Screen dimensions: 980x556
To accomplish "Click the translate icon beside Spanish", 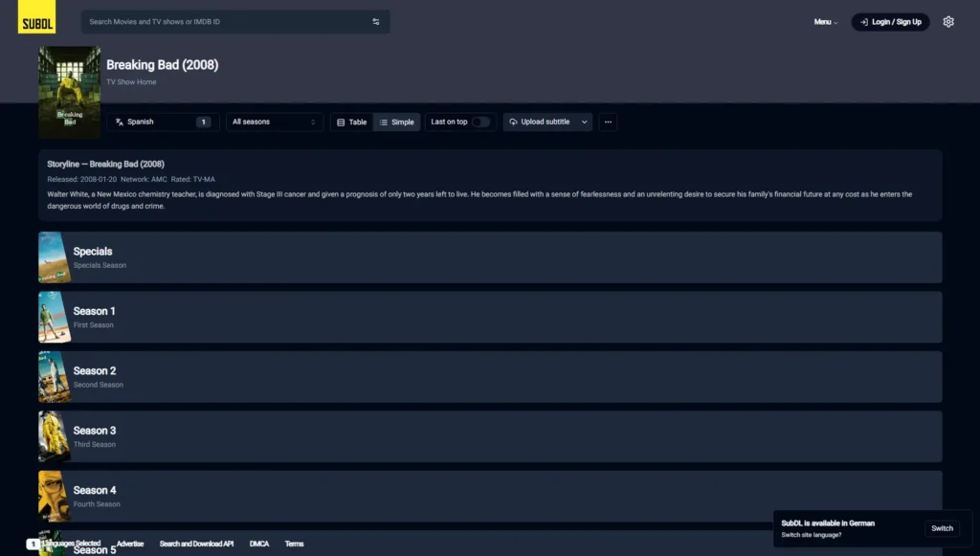I will (x=120, y=122).
